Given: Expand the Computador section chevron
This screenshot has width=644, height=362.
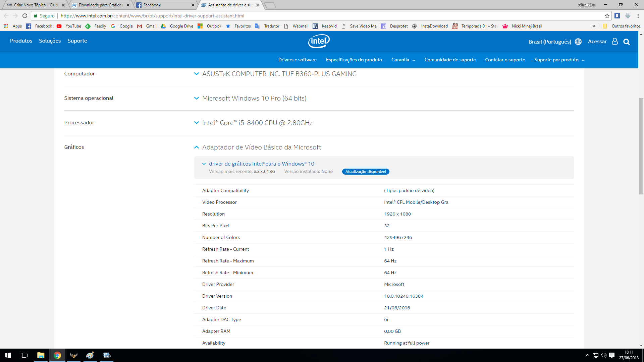Looking at the screenshot, I should [x=197, y=74].
